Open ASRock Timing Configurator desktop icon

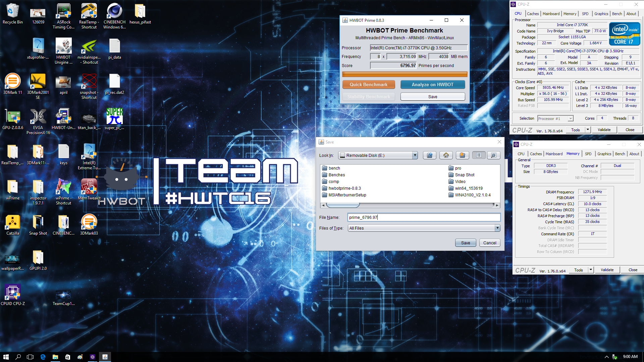coord(63,16)
